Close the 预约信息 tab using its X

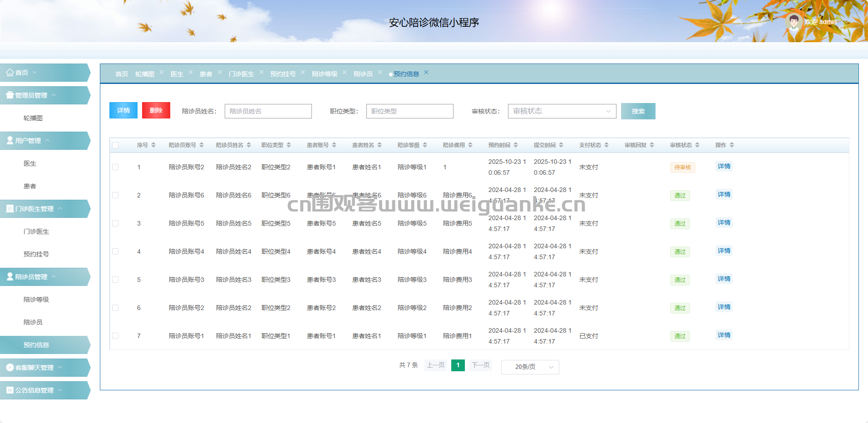click(426, 73)
